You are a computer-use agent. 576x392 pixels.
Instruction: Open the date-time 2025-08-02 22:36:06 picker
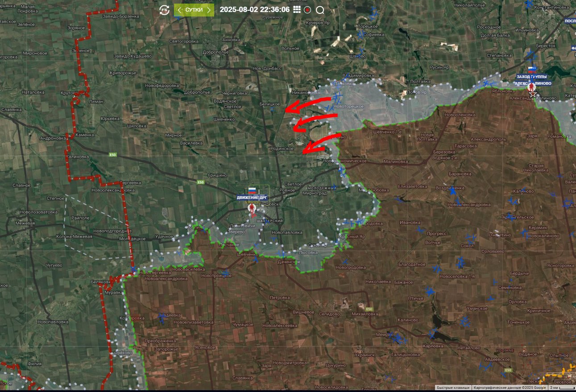point(255,9)
